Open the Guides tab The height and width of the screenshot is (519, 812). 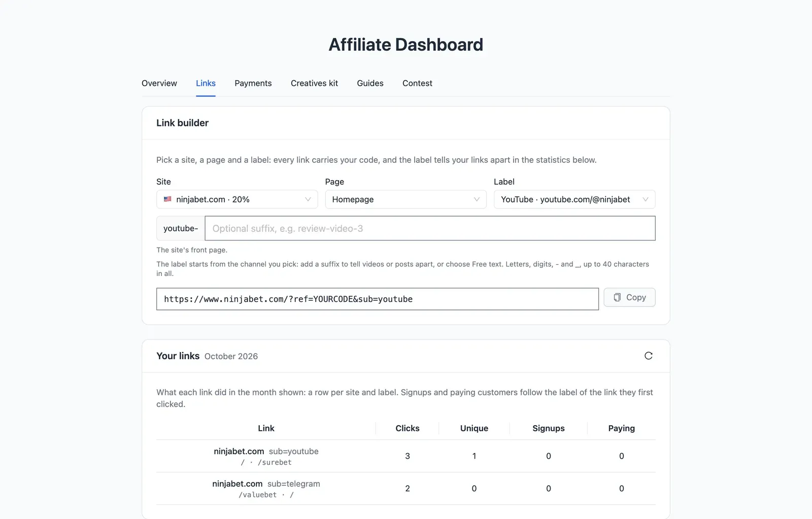click(370, 83)
